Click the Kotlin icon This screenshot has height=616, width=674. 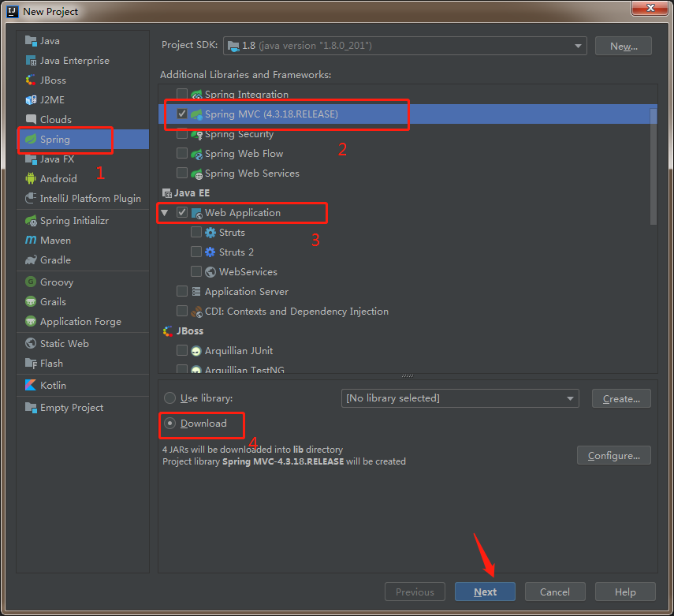click(31, 385)
